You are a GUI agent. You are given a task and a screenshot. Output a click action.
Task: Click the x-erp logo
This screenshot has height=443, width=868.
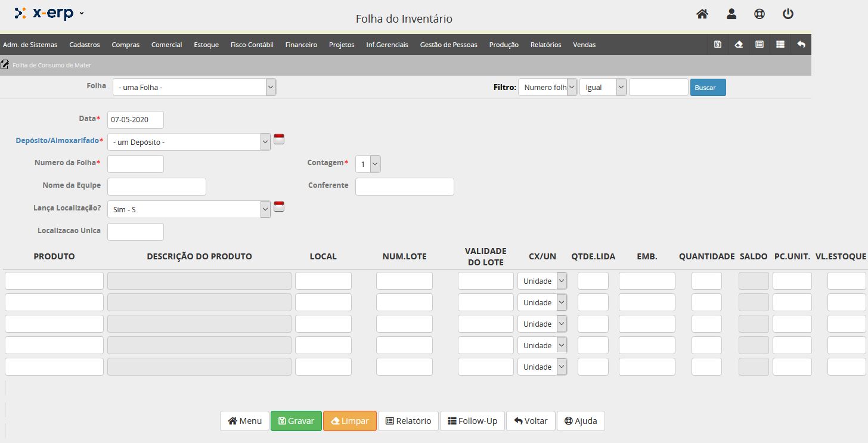[44, 13]
